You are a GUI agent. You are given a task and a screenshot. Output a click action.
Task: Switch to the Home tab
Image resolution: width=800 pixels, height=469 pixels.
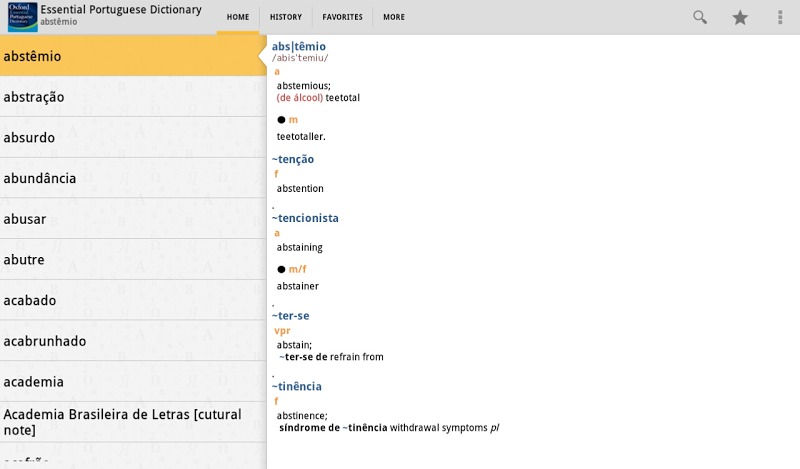[x=238, y=17]
